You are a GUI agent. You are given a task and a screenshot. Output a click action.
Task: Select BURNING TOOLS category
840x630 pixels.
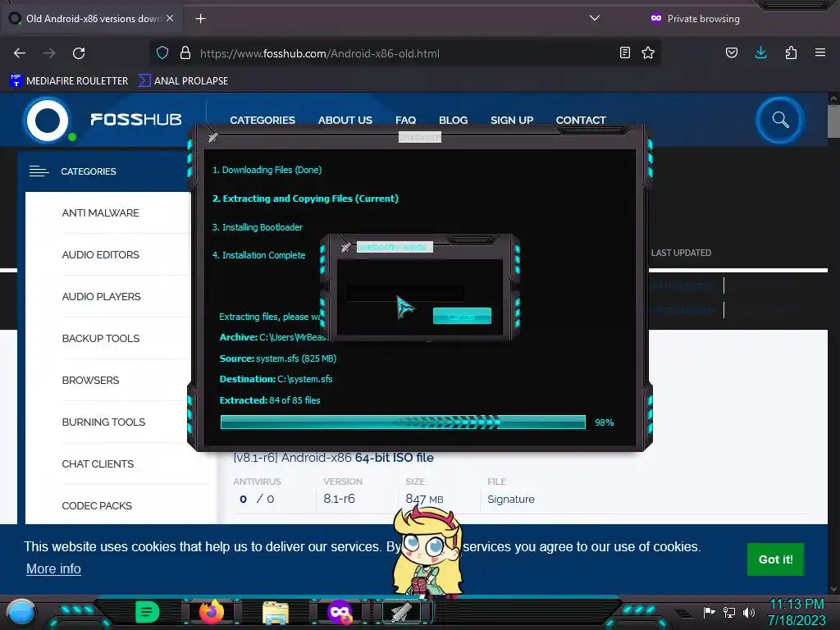[x=103, y=422]
